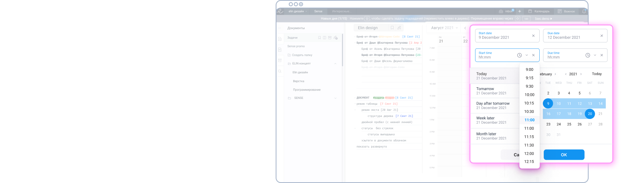Clear the Start date value
644x183 pixels.
533,36
